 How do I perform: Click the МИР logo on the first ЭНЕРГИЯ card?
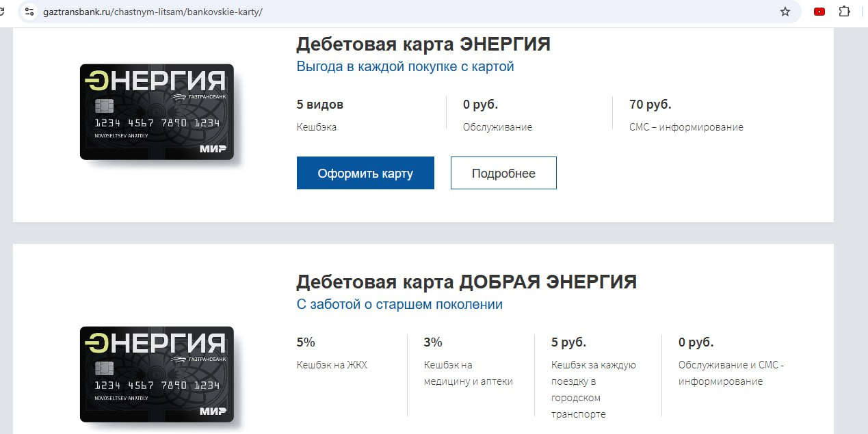[x=212, y=148]
